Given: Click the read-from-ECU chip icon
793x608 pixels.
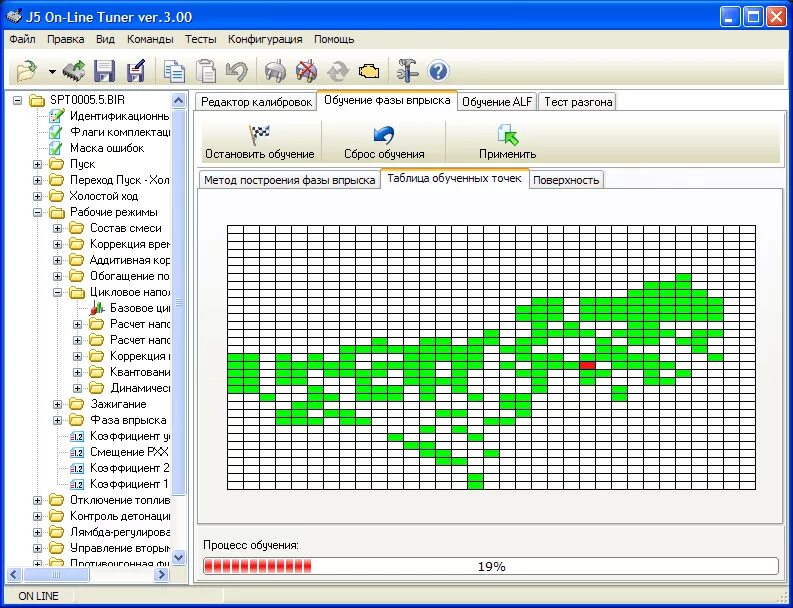Looking at the screenshot, I should tap(74, 71).
